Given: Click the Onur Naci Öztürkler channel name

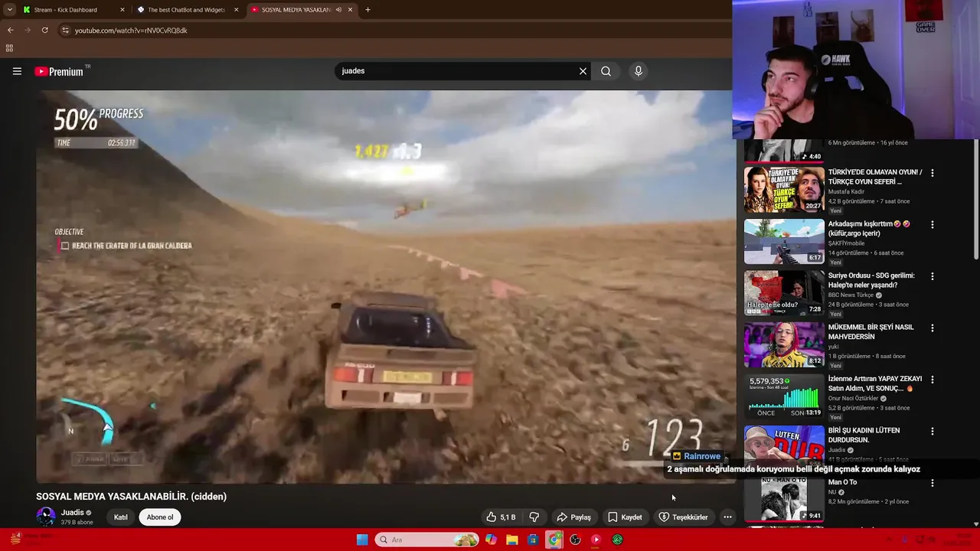Looking at the screenshot, I should pos(854,398).
